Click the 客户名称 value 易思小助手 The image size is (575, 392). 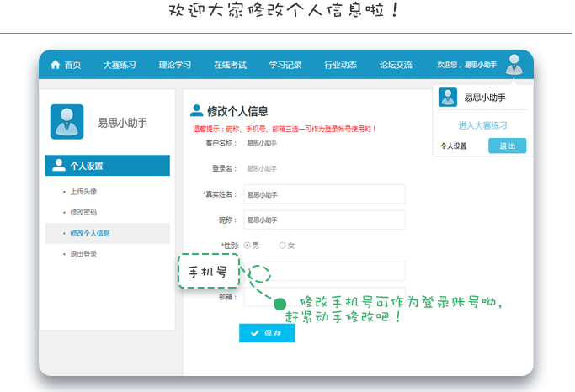coord(262,143)
